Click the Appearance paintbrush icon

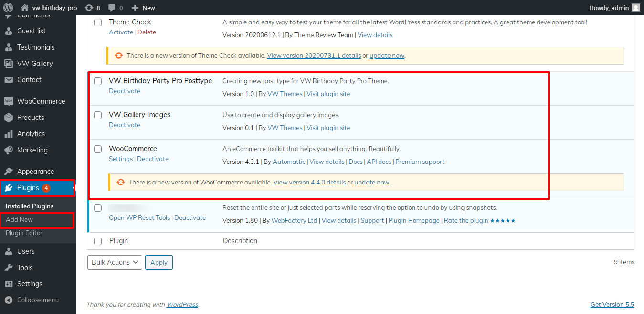(9, 172)
